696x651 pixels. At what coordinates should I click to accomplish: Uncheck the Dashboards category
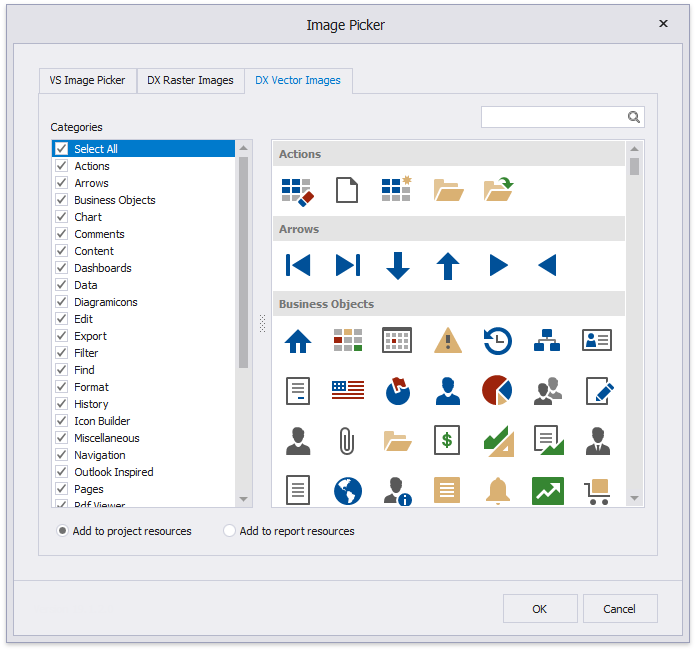[62, 268]
